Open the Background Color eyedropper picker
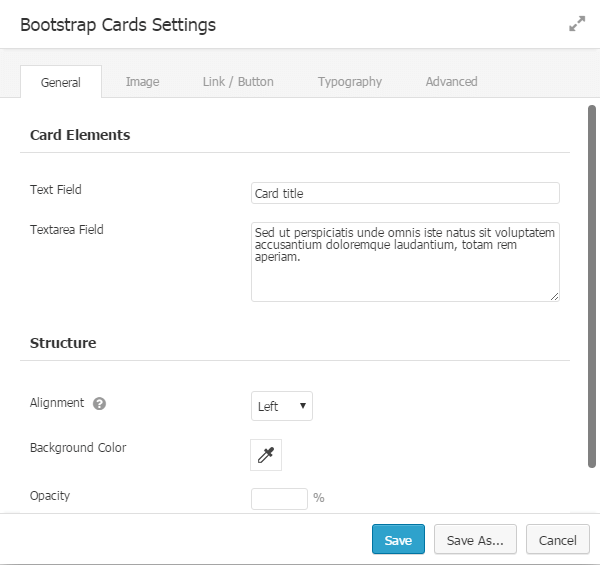 pos(266,455)
